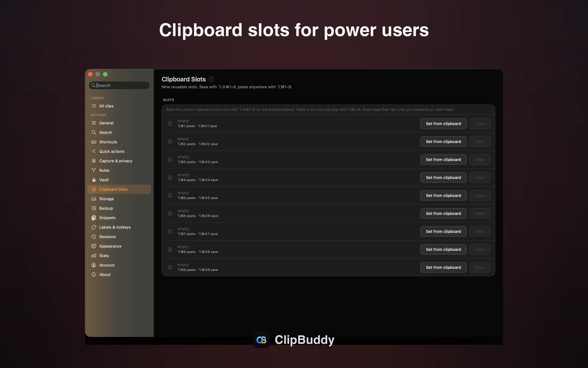Open Quick actions settings
The width and height of the screenshot is (588, 368).
pyautogui.click(x=119, y=151)
